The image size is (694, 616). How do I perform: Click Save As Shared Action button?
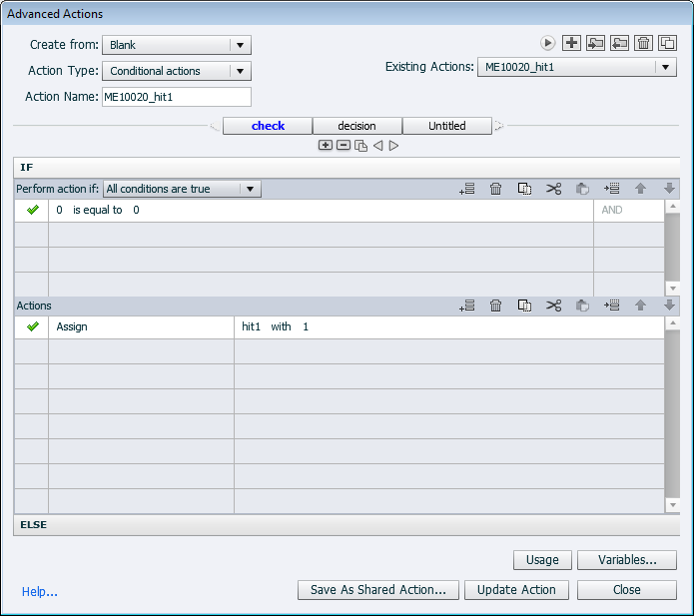378,590
